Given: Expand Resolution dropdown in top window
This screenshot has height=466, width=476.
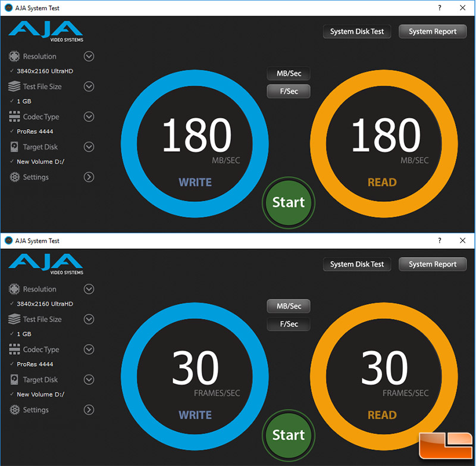Looking at the screenshot, I should 89,56.
